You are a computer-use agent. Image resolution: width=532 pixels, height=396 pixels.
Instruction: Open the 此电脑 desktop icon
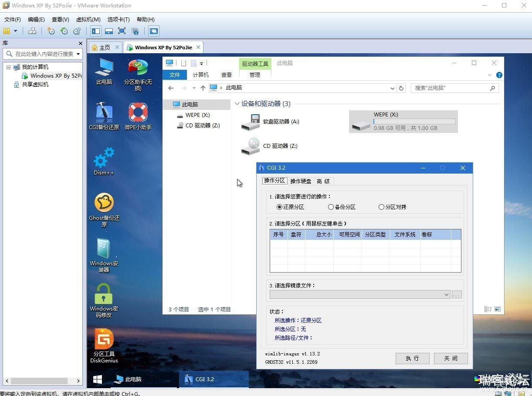coord(104,71)
